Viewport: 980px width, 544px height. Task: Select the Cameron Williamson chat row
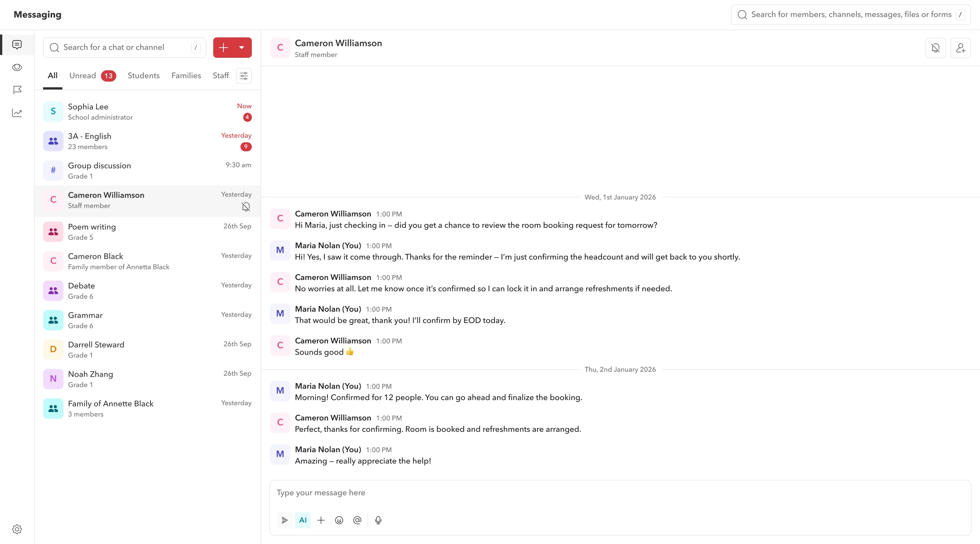pos(147,201)
